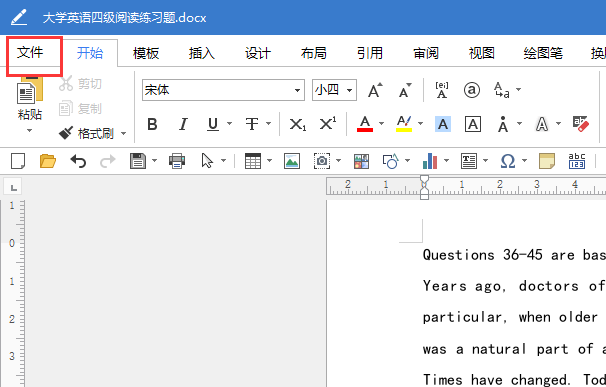Toggle character border
This screenshot has height=387, width=606.
473,124
